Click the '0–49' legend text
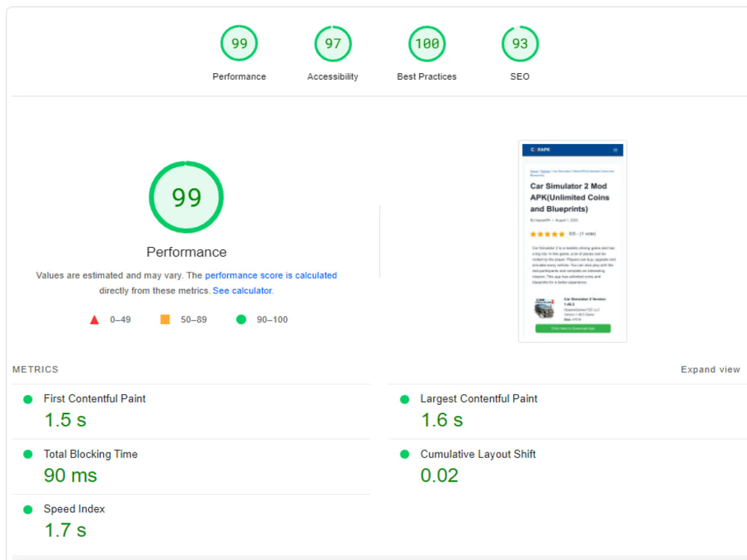The width and height of the screenshot is (747, 560). tap(120, 320)
